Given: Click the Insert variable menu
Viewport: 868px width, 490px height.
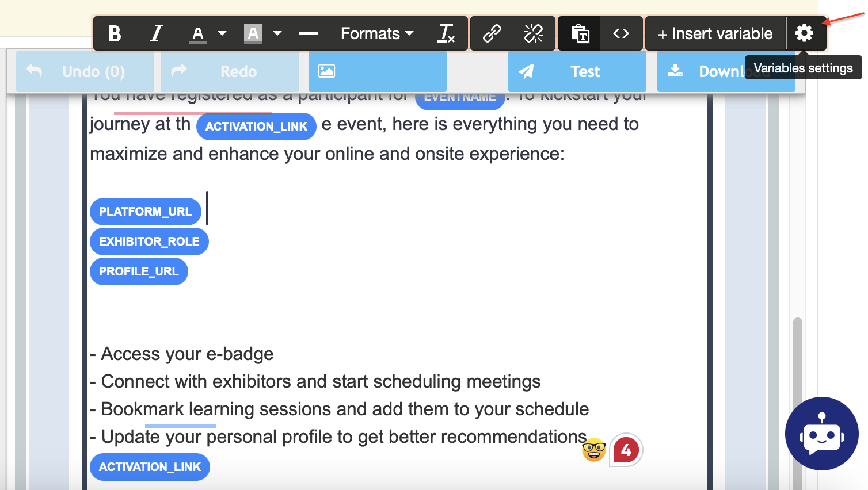Looking at the screenshot, I should click(715, 34).
